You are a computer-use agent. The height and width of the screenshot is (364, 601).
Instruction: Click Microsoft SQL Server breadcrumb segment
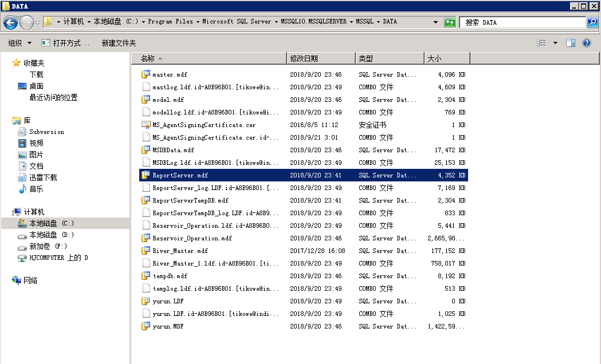coord(237,21)
